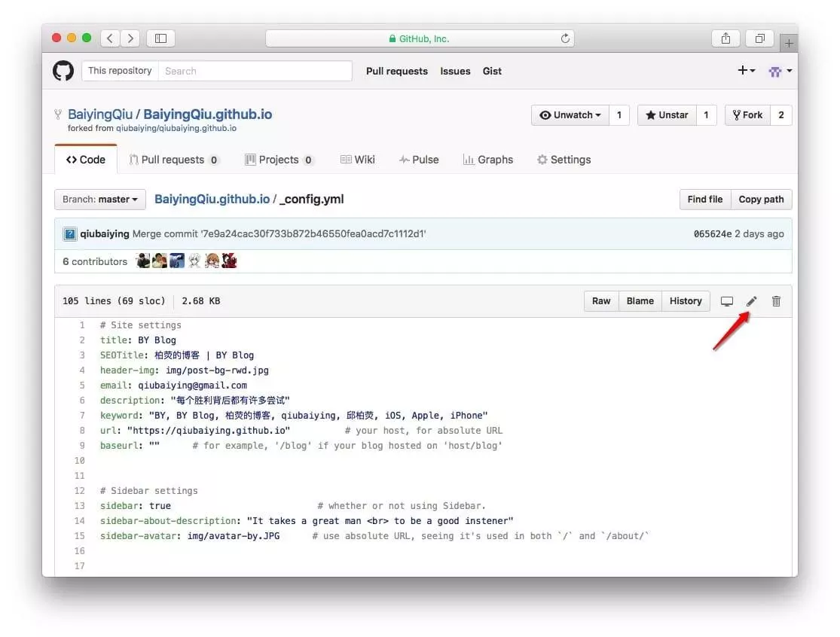
Task: Show Safari sidebar
Action: coord(160,38)
